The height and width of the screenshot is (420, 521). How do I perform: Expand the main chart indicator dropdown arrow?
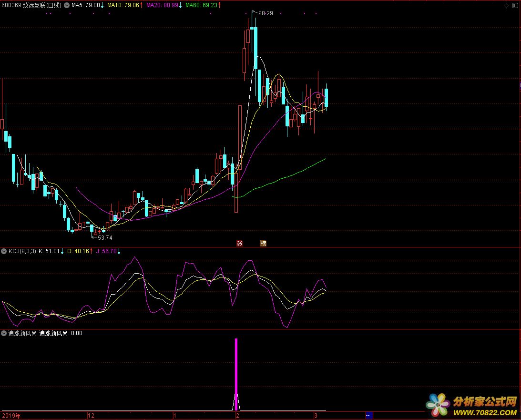coord(66,5)
